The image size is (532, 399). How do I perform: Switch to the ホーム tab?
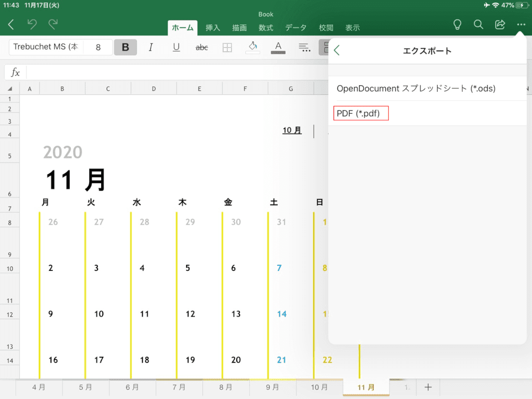tap(182, 28)
